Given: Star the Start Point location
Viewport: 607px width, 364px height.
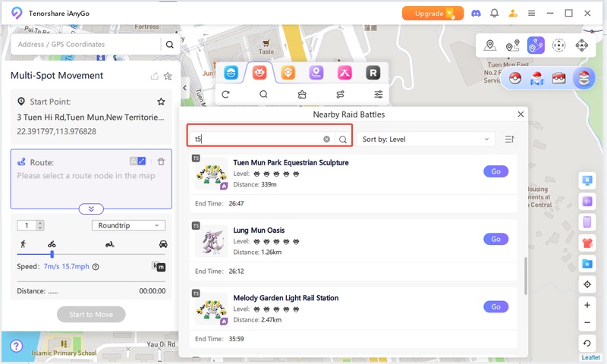Looking at the screenshot, I should tap(161, 102).
